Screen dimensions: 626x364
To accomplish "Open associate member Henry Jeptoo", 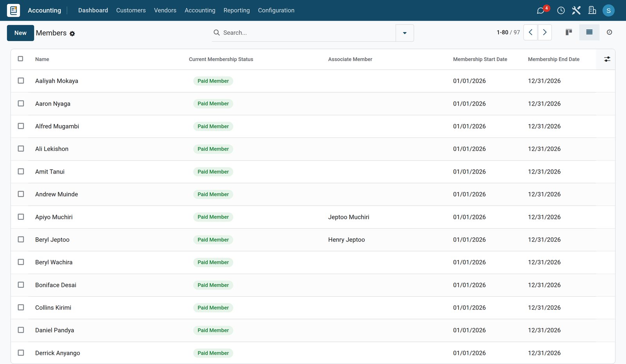I will 347,240.
